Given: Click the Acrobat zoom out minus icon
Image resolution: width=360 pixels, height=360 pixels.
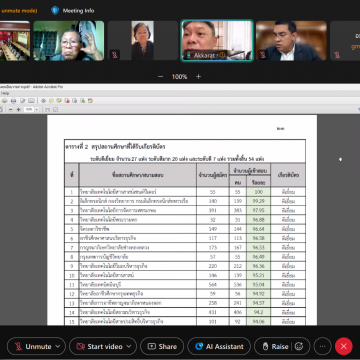Looking at the screenshot, I should tap(10, 109).
